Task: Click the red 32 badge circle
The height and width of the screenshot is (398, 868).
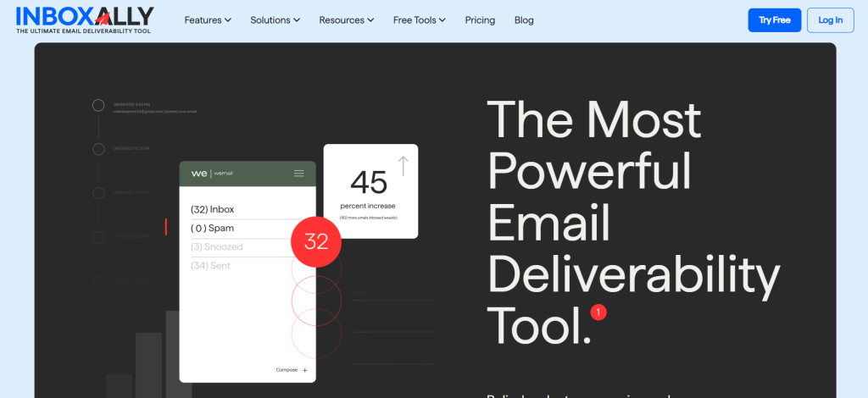Action: 316,241
